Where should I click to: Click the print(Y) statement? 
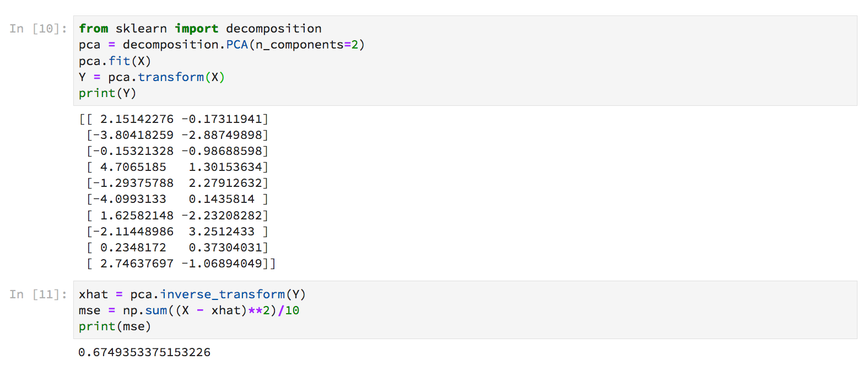pyautogui.click(x=107, y=93)
